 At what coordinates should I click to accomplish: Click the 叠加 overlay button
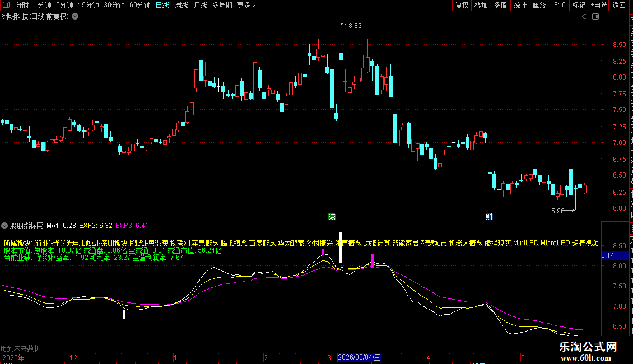pos(481,5)
